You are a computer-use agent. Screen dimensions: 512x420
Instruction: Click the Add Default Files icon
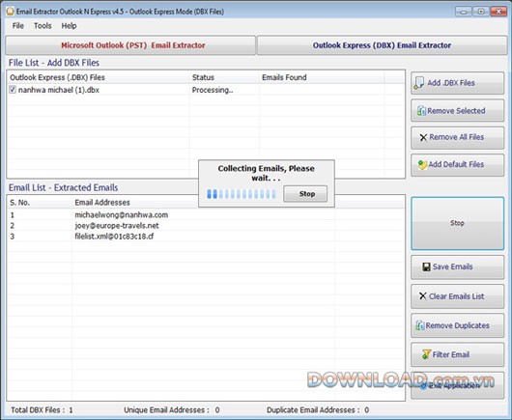(422, 165)
